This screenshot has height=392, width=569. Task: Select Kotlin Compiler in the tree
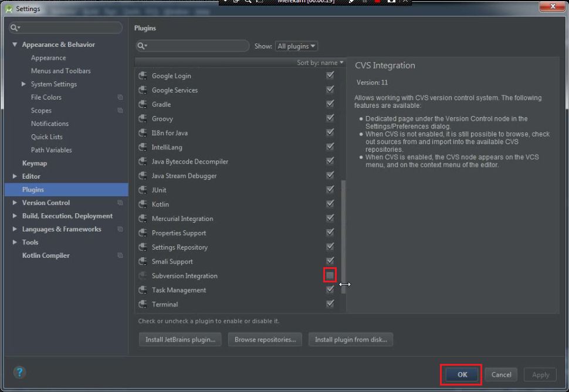tap(46, 255)
